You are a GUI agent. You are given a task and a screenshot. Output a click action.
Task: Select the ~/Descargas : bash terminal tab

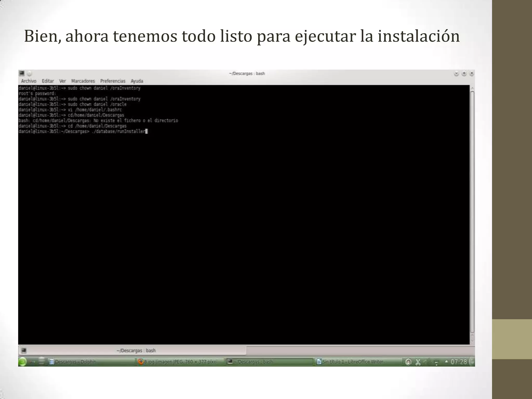(x=132, y=351)
